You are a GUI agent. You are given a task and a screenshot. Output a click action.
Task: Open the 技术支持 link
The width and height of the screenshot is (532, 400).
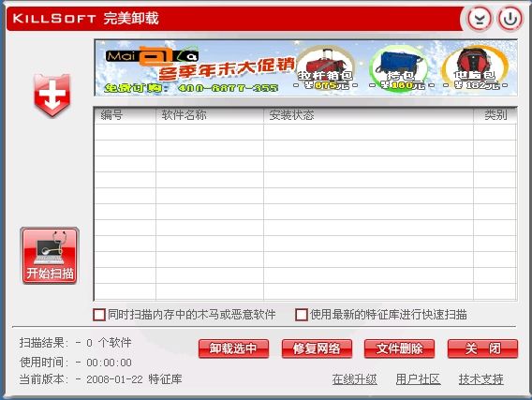click(481, 379)
